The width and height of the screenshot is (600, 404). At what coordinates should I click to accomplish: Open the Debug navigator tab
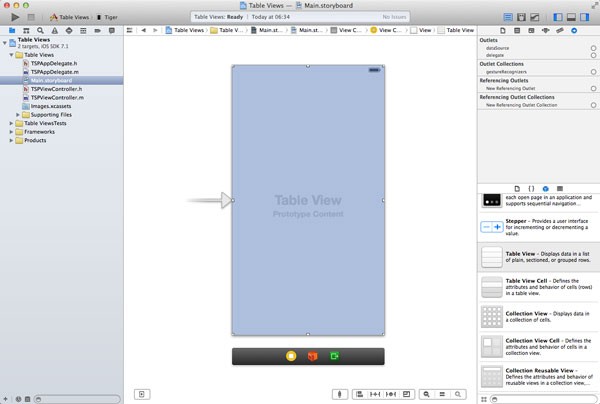pyautogui.click(x=83, y=31)
